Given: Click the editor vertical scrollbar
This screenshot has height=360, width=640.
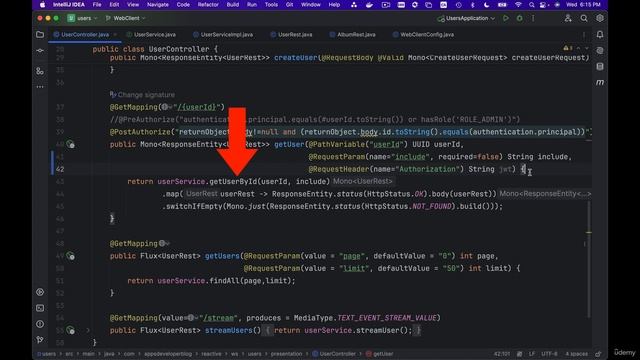Looking at the screenshot, I should click(589, 259).
